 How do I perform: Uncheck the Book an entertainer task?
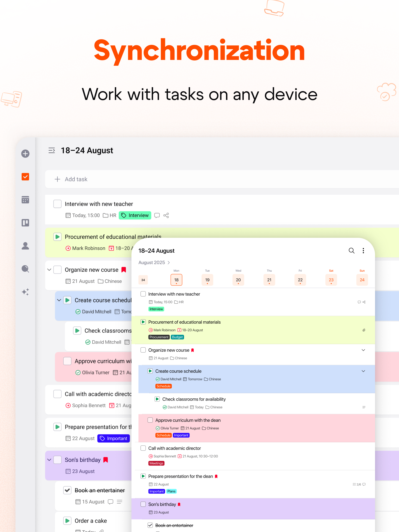(x=67, y=490)
